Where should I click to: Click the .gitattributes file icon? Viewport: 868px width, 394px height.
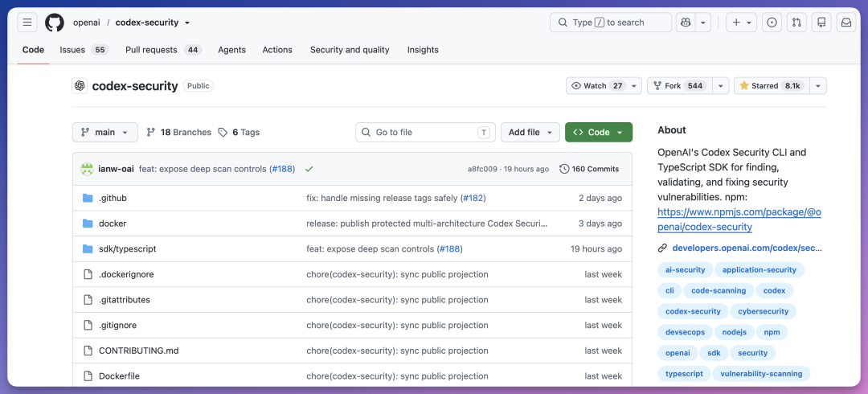tap(88, 300)
